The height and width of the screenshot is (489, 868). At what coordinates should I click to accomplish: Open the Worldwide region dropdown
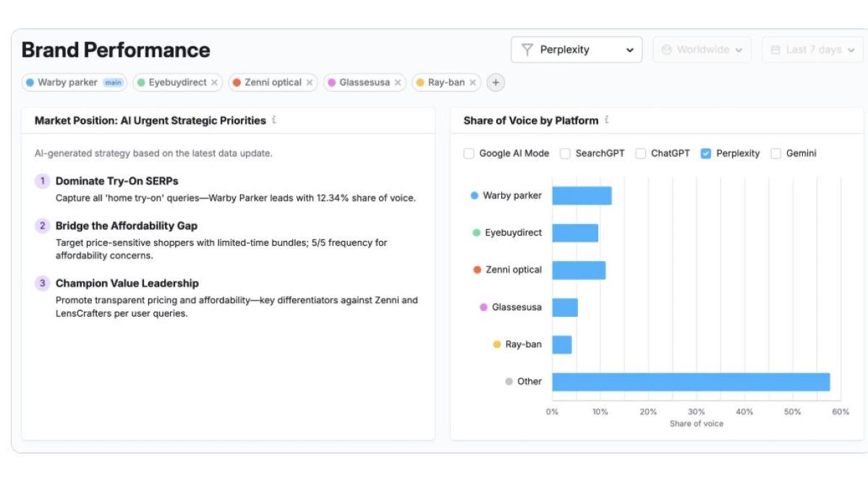(702, 50)
